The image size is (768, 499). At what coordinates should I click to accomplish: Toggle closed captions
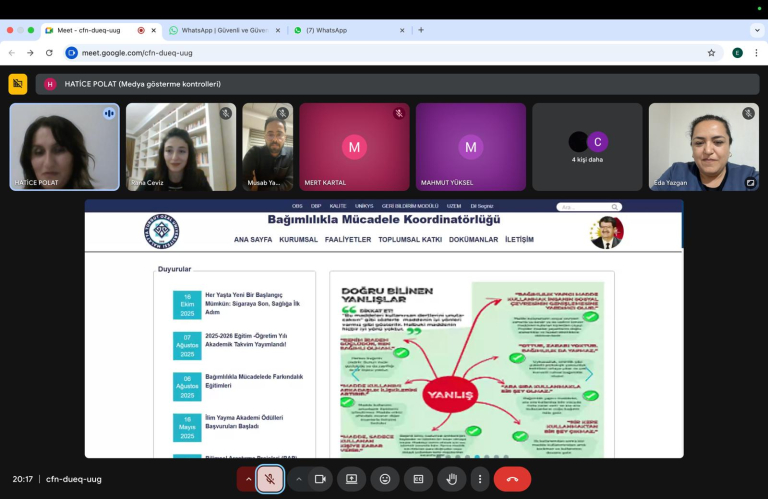pyautogui.click(x=418, y=479)
